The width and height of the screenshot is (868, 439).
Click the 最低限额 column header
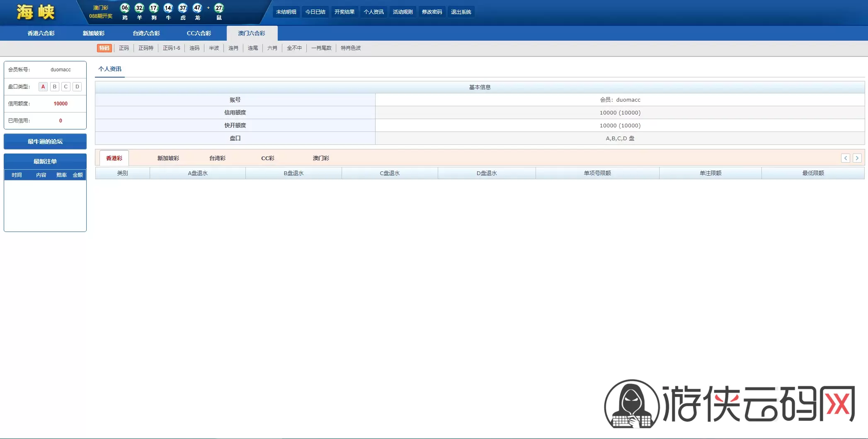tap(813, 173)
